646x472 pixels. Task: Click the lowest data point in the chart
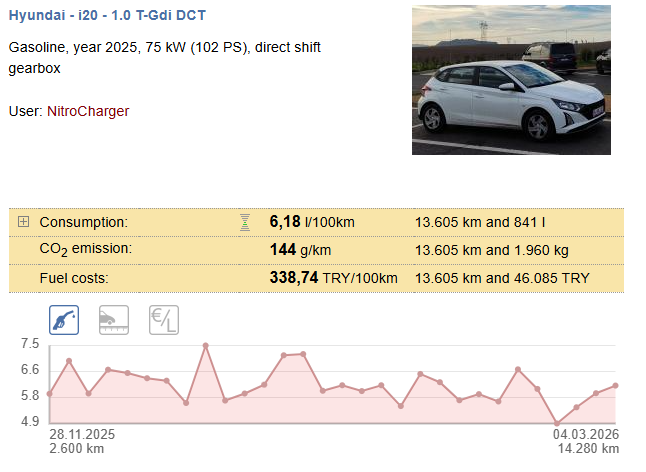(557, 423)
